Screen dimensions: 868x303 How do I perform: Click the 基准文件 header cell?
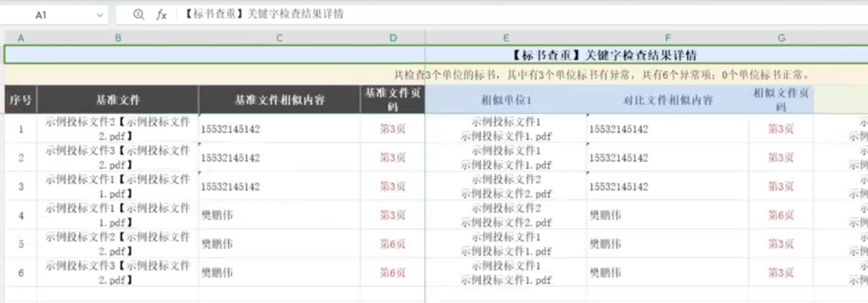coord(118,100)
